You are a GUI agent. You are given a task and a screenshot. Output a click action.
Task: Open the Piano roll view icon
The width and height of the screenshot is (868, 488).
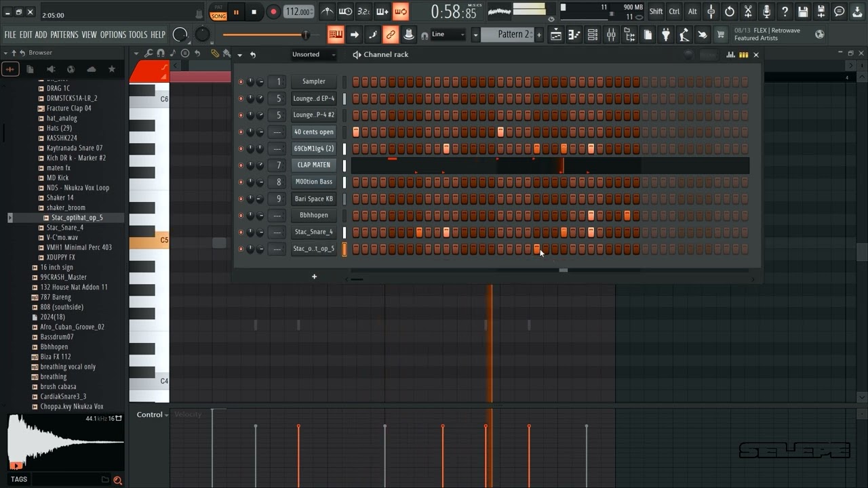click(x=574, y=35)
